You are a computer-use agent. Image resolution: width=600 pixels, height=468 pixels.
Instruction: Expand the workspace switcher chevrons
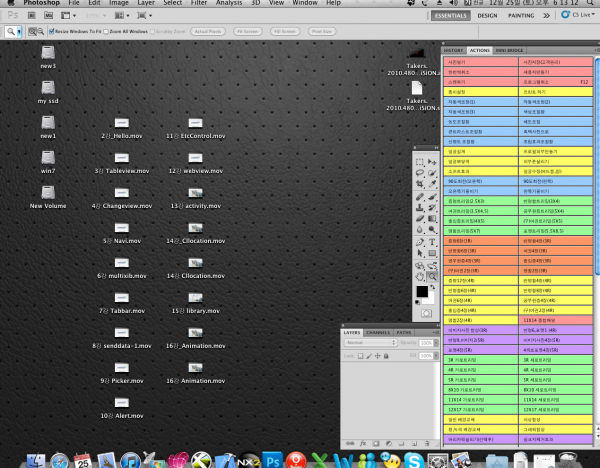[546, 15]
